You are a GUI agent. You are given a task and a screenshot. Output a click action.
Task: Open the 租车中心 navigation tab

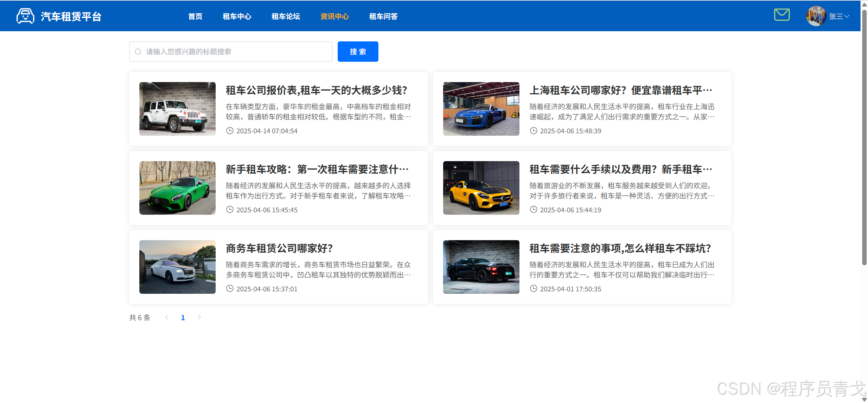[237, 16]
